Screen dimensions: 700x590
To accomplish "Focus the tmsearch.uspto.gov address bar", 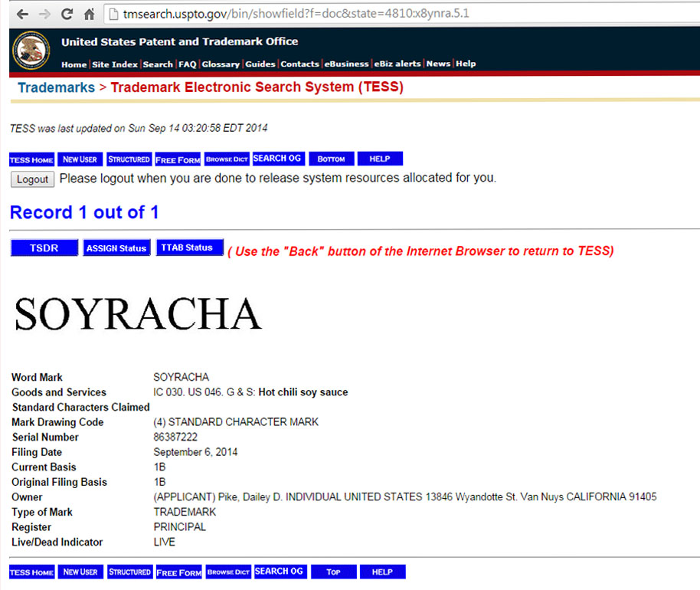I will click(402, 14).
